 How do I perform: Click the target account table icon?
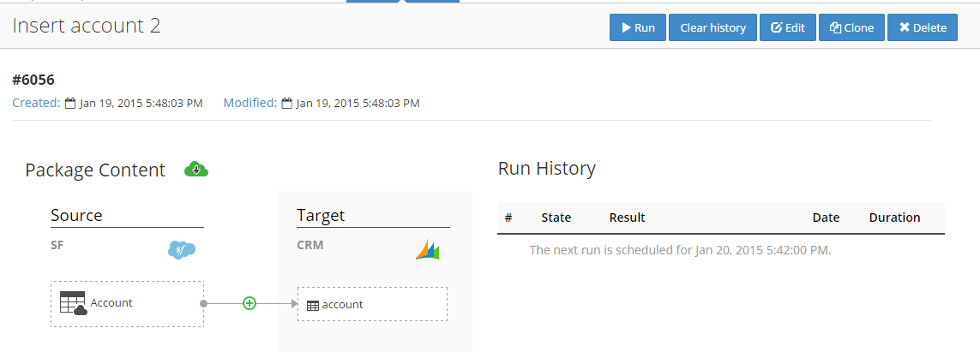coord(313,305)
